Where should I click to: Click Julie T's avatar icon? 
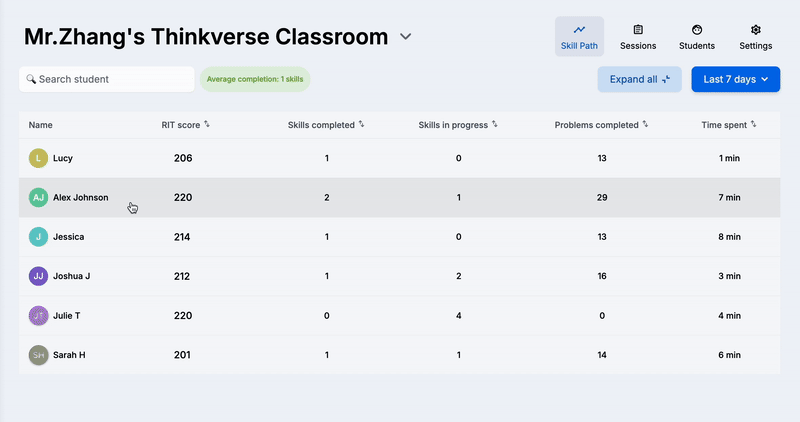(x=38, y=315)
